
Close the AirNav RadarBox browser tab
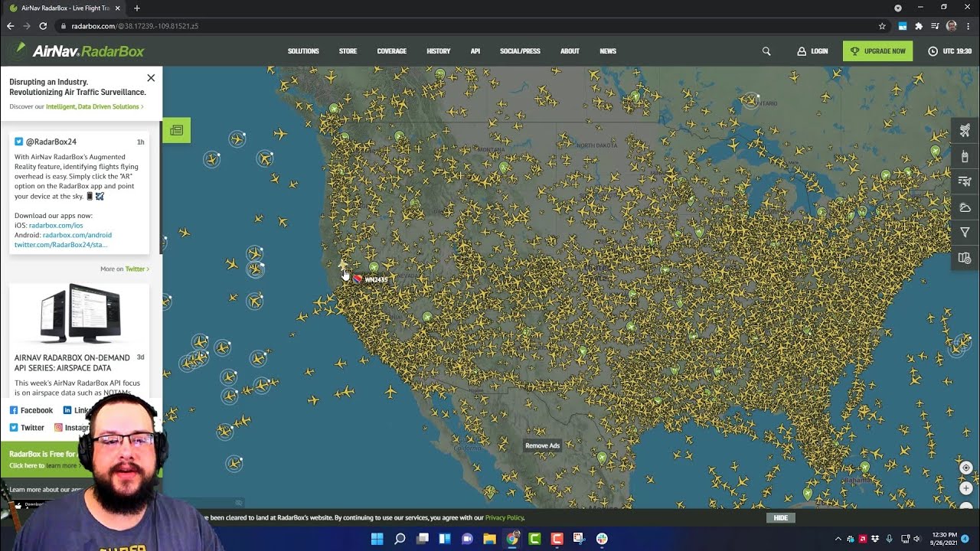[x=117, y=8]
